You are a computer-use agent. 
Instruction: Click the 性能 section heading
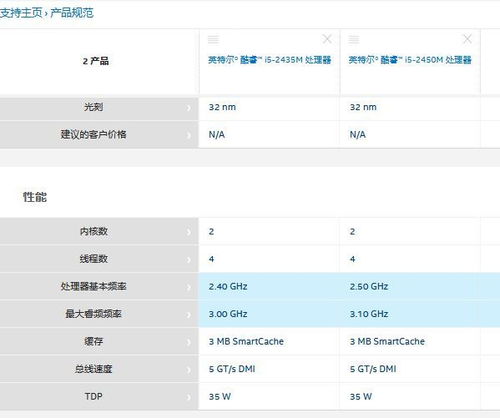(x=35, y=197)
